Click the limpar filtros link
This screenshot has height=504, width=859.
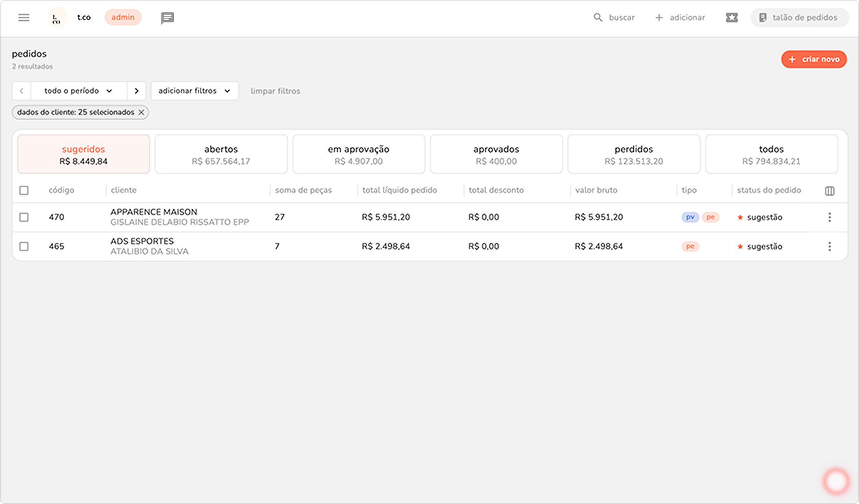coord(275,91)
